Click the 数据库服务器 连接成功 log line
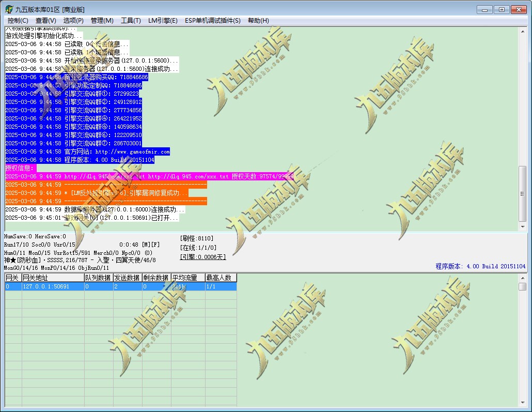Viewport: 532px width, 412px height. pyautogui.click(x=95, y=209)
